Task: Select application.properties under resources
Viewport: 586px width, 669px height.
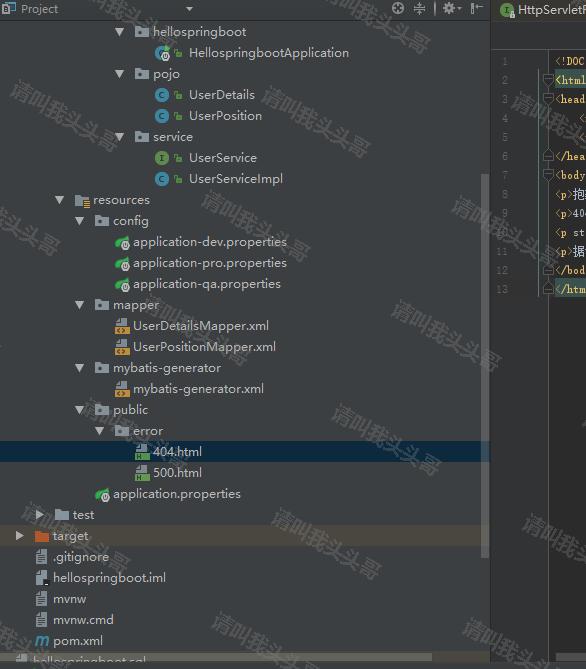Action: pyautogui.click(x=177, y=494)
